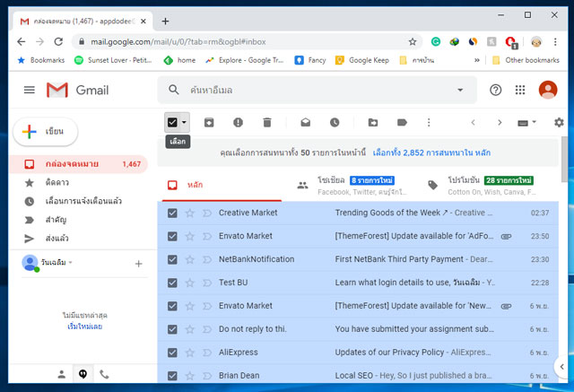Bookmark this page with the star icon

pyautogui.click(x=413, y=42)
